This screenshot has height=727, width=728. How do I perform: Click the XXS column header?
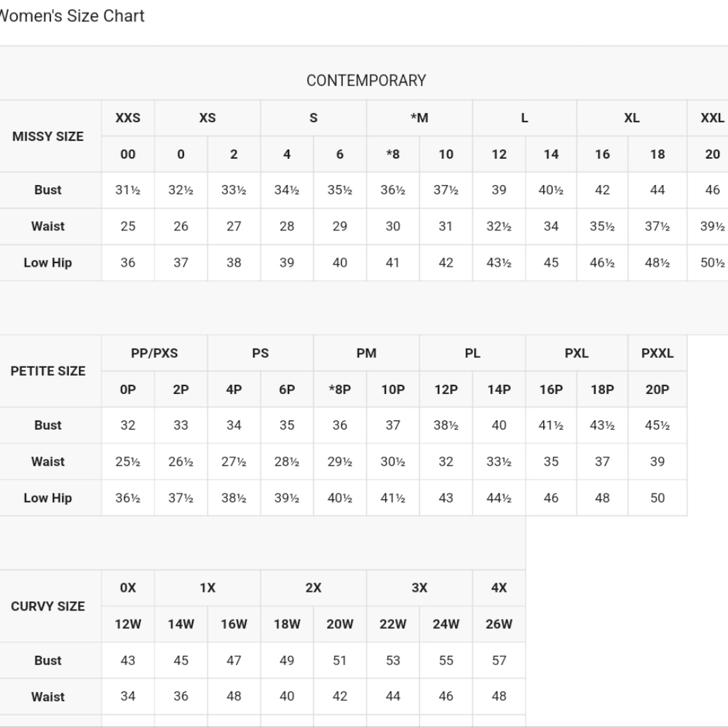click(127, 118)
